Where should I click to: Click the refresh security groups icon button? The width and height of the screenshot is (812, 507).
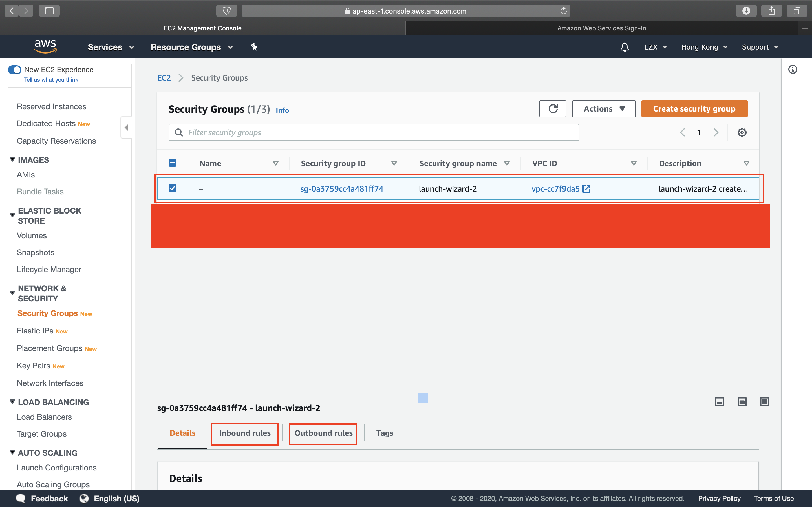point(553,109)
